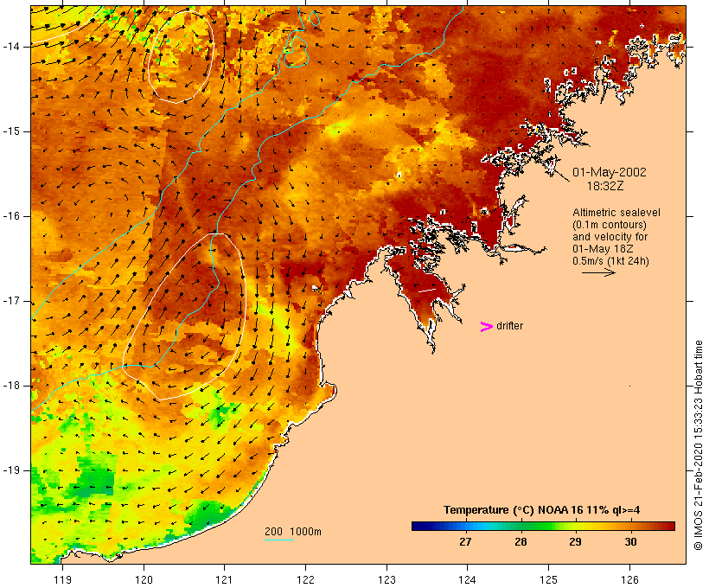Image resolution: width=709 pixels, height=588 pixels.
Task: Click the 28 colorbar tick label
Action: point(521,542)
